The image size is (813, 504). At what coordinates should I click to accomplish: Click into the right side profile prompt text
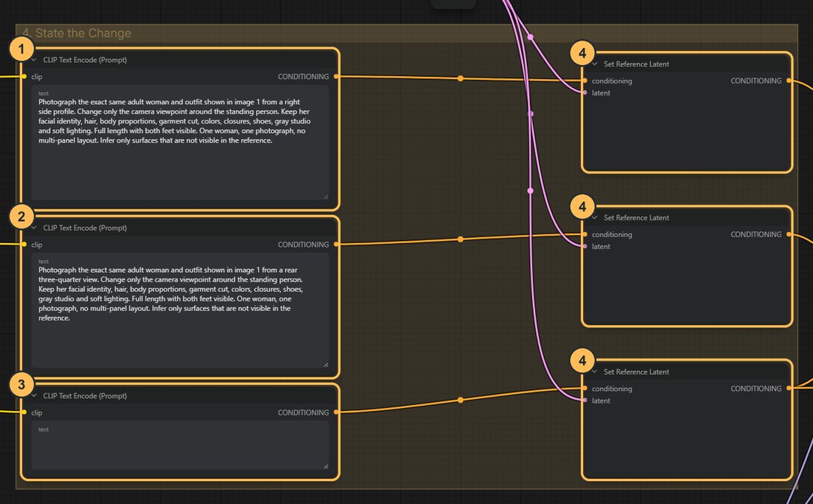pos(180,143)
